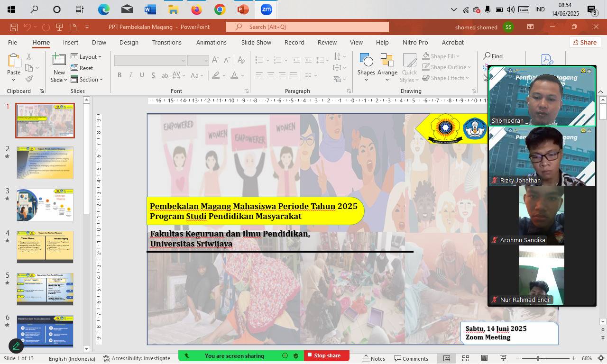Click the zoom slider handle
Viewport: 607px width, 364px height.
pos(538,358)
